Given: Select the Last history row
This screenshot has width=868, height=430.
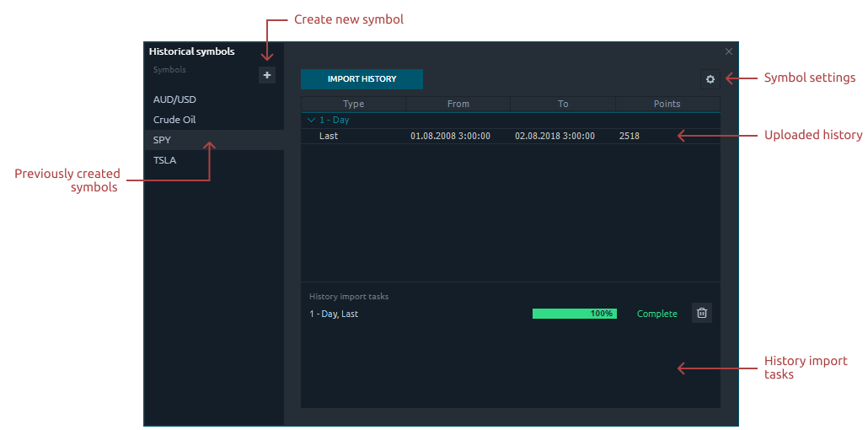Looking at the screenshot, I should click(x=329, y=136).
